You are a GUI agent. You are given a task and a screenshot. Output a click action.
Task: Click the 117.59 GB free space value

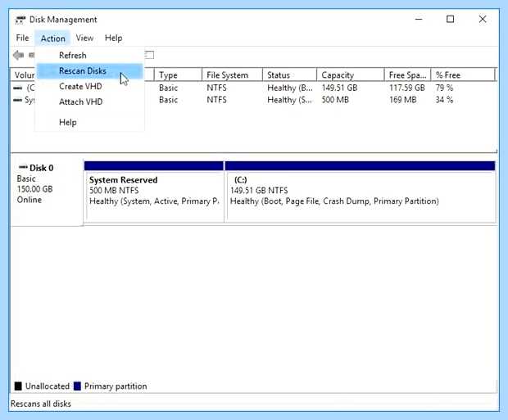(407, 88)
